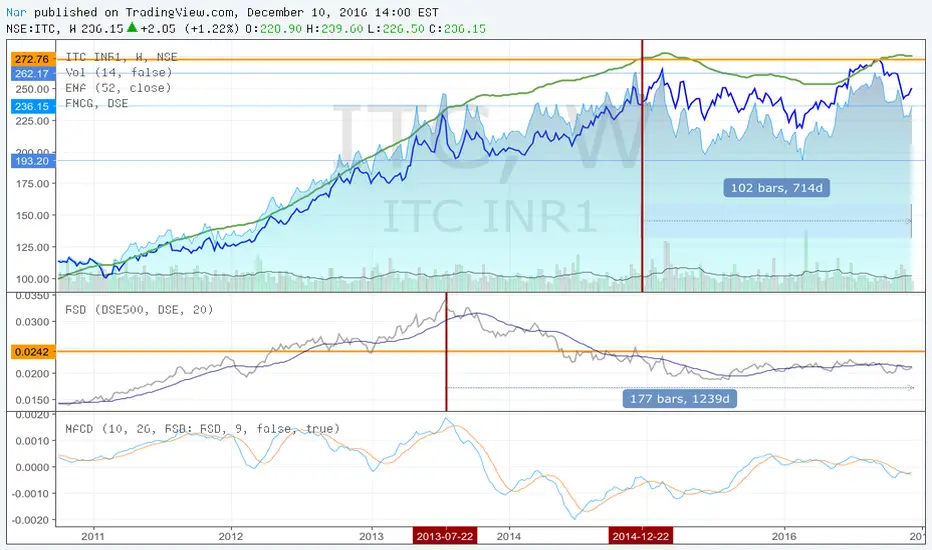Click the 2013 year label on time axis

(371, 536)
